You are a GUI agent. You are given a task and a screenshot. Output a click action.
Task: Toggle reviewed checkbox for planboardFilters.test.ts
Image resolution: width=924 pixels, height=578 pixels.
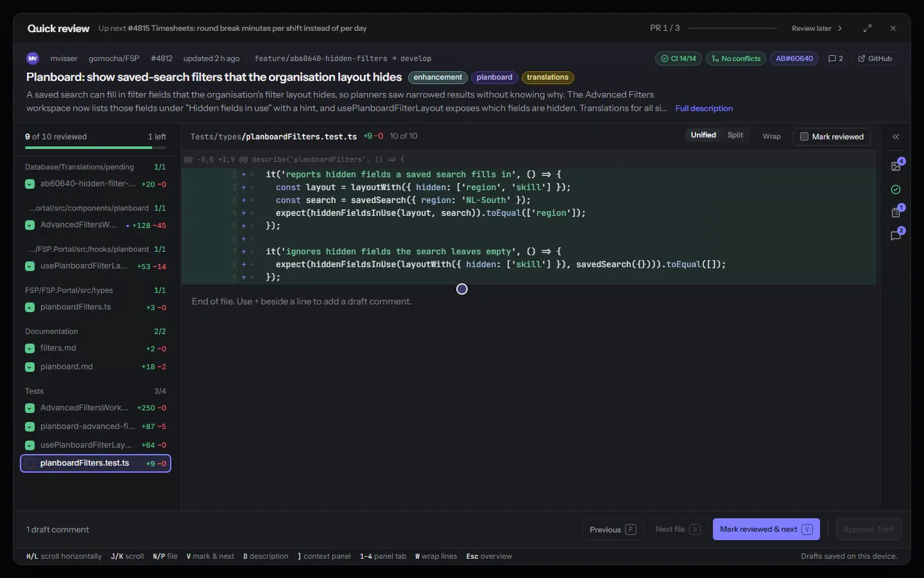30,464
